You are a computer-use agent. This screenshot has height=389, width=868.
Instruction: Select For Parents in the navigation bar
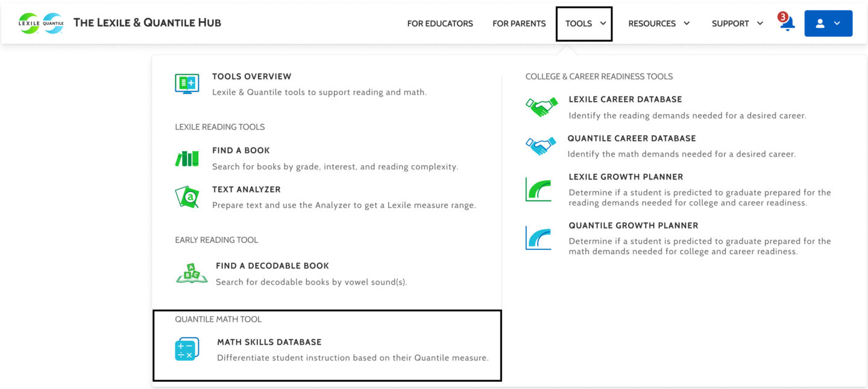519,23
